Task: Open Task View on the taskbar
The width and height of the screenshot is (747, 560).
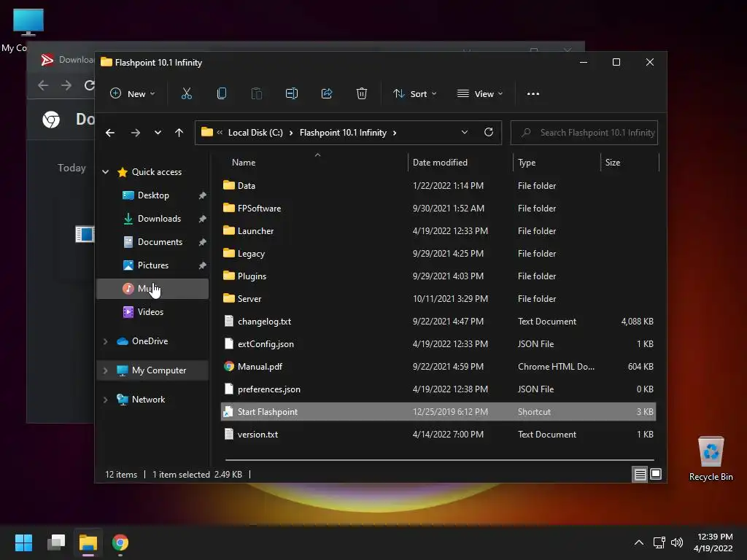Action: (x=56, y=542)
